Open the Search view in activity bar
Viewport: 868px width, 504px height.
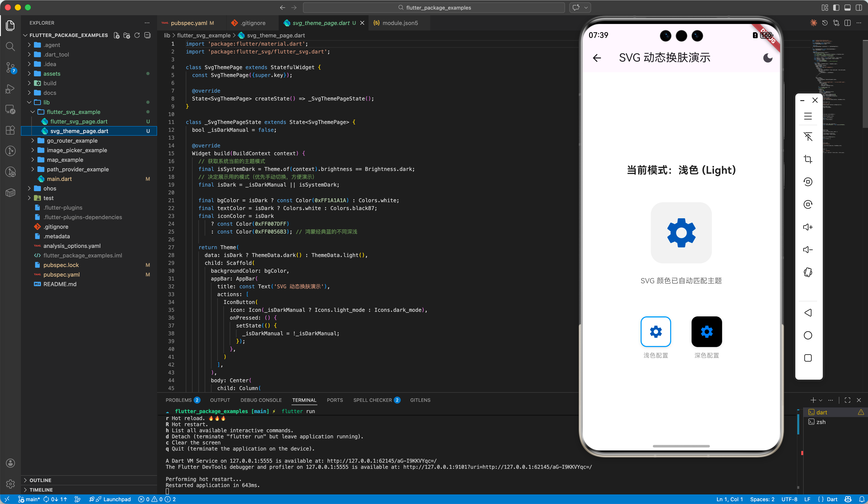click(x=10, y=46)
